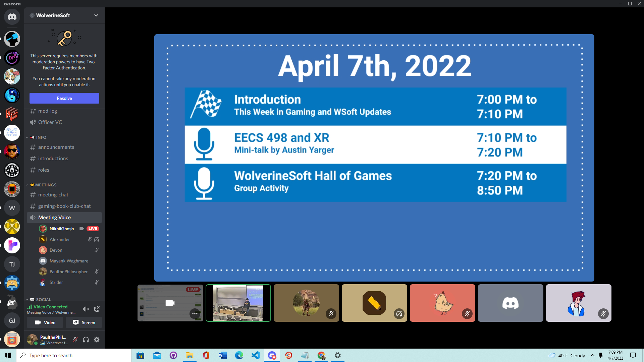Open the taskbar clock and date

pyautogui.click(x=615, y=355)
